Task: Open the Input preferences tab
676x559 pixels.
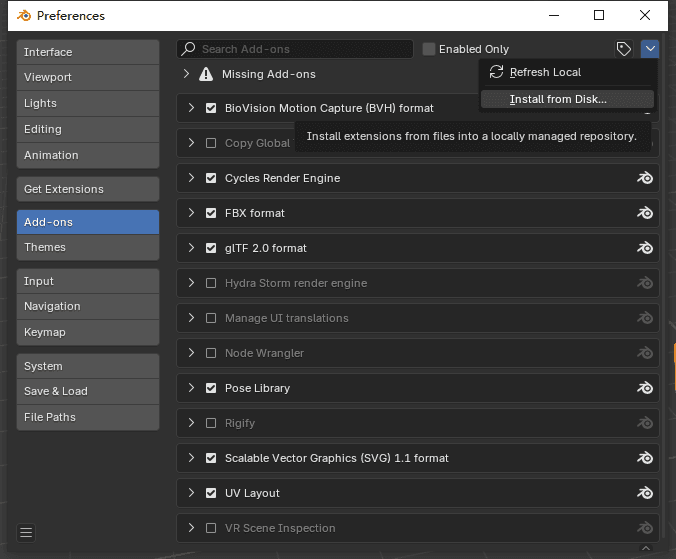Action: point(88,281)
